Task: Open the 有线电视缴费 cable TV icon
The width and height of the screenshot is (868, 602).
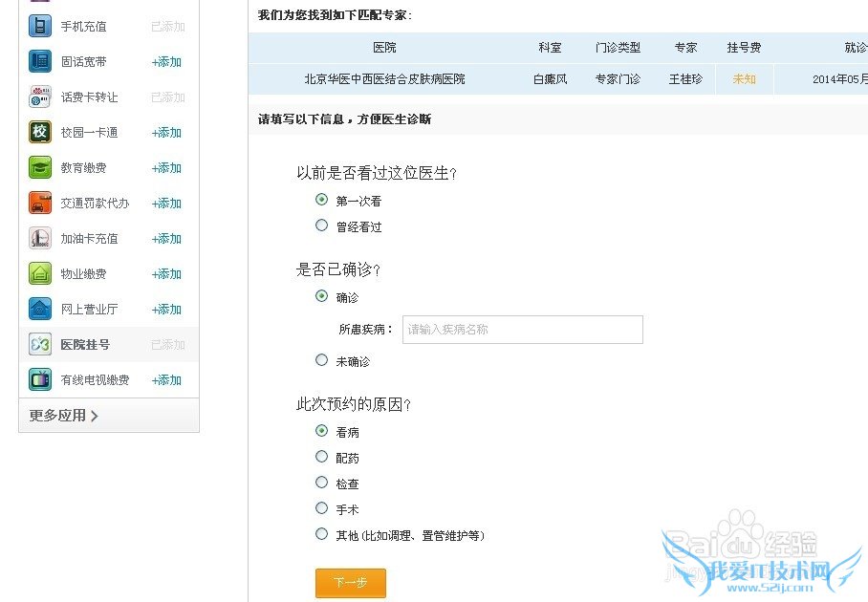Action: tap(40, 380)
